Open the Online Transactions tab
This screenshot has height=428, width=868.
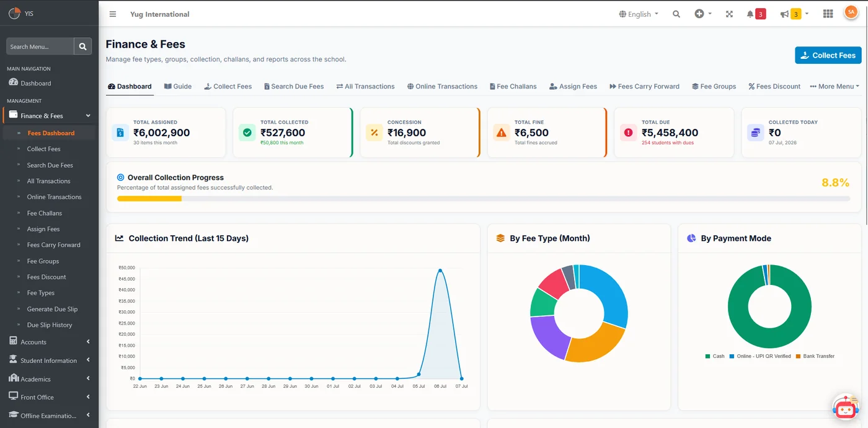coord(442,86)
